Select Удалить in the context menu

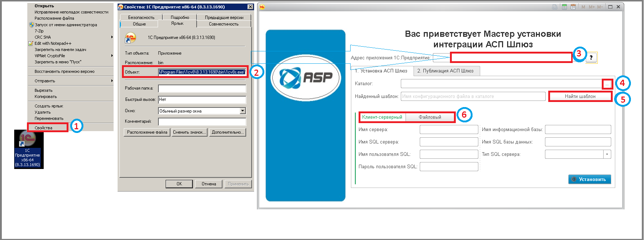pyautogui.click(x=43, y=112)
